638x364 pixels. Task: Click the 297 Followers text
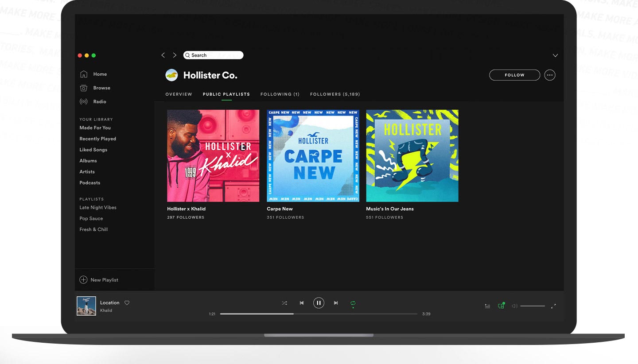tap(186, 218)
